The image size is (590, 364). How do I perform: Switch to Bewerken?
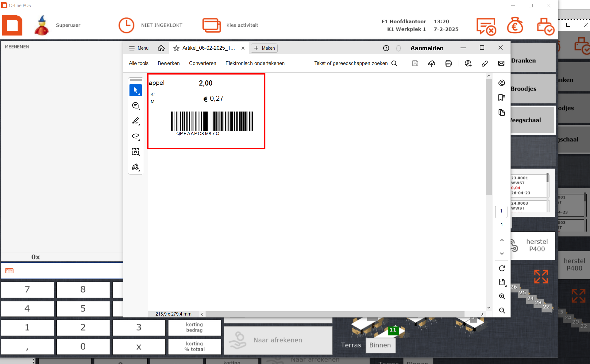point(169,63)
